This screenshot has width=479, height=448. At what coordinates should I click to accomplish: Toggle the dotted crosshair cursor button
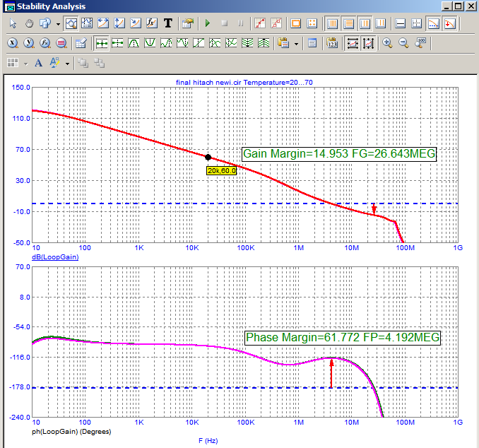[x=416, y=23]
